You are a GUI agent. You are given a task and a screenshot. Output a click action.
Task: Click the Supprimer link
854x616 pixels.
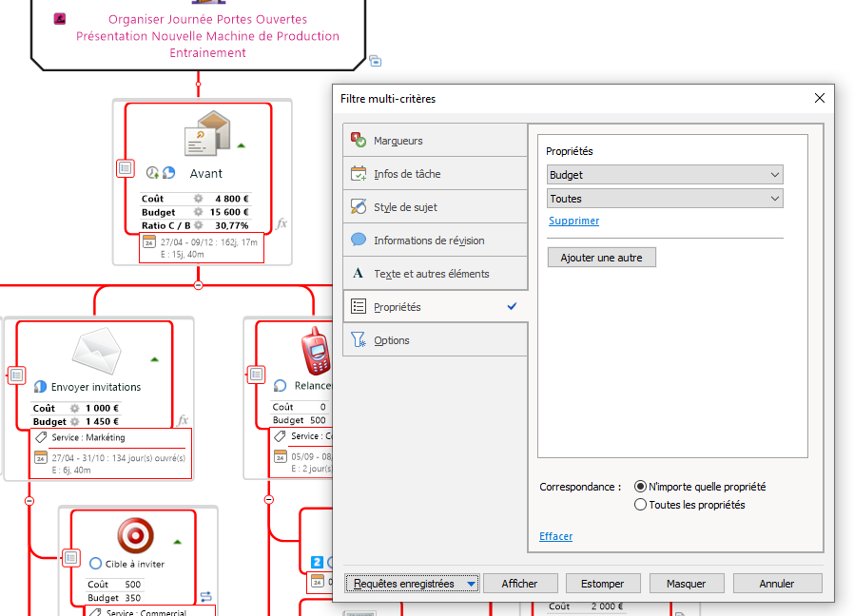tap(573, 221)
